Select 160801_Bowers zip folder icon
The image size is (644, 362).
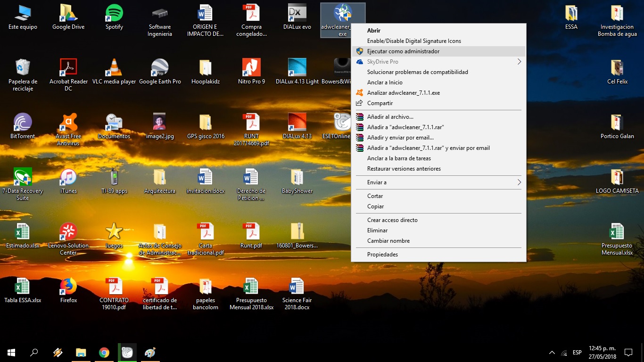coord(297,236)
